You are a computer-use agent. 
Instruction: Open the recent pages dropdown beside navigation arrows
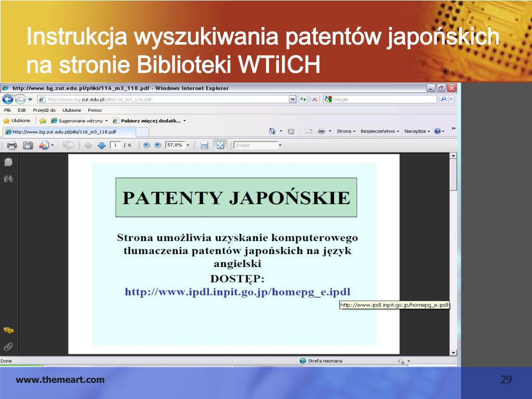point(30,99)
